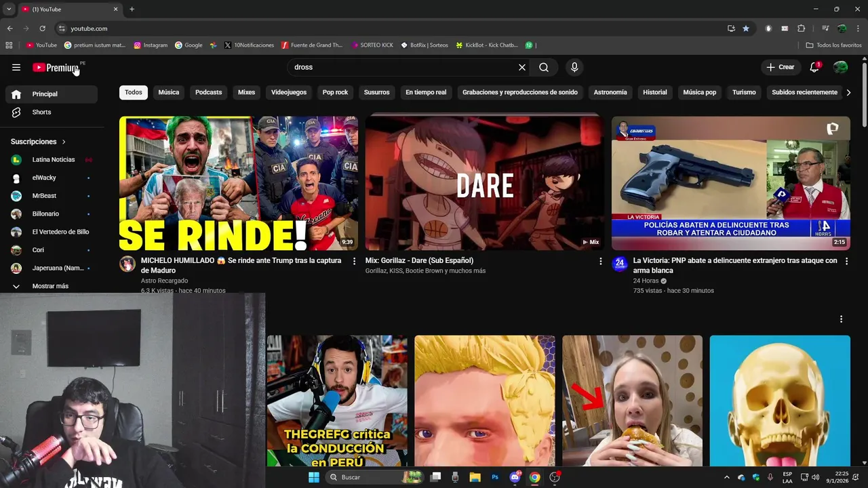The image size is (868, 488).
Task: Open Discord from the taskbar
Action: tap(515, 477)
